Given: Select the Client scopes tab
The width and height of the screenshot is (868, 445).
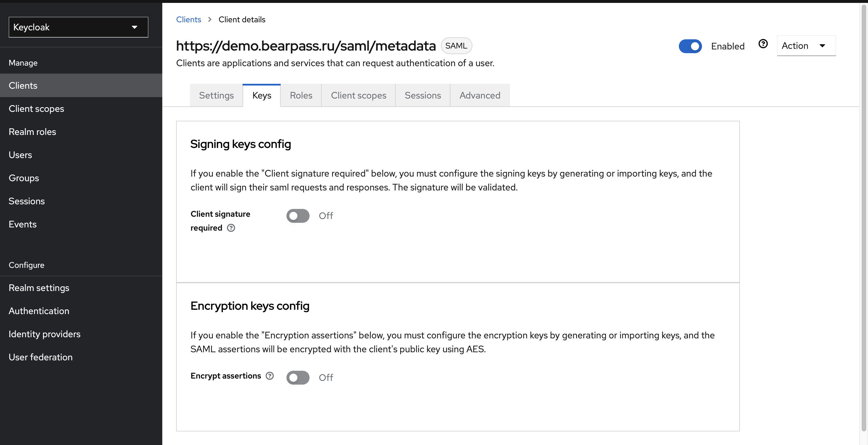Looking at the screenshot, I should tap(359, 95).
